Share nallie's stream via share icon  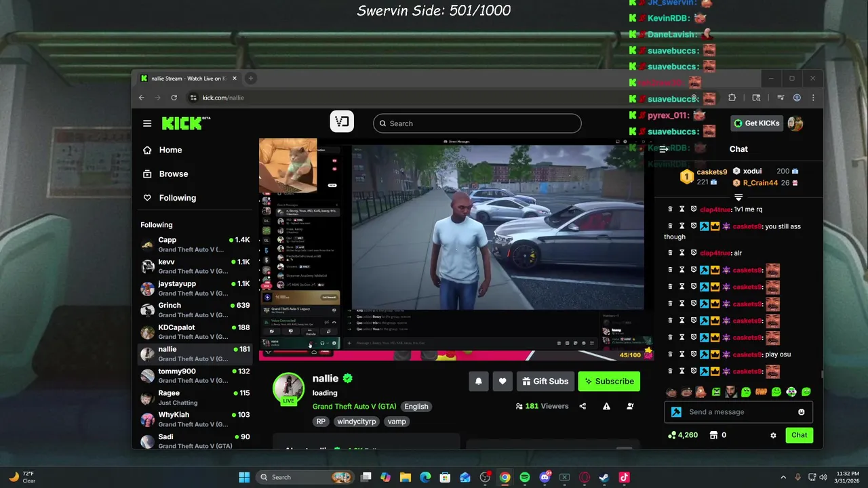click(583, 406)
